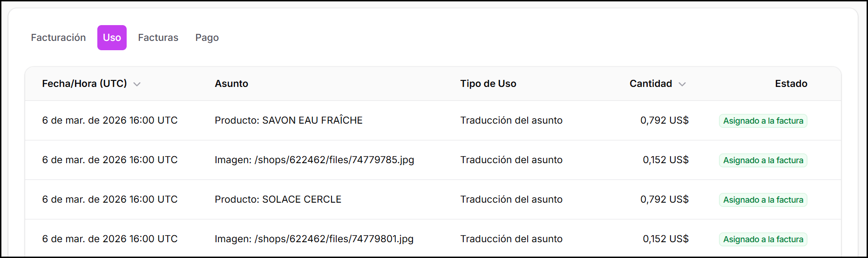Click the Cantidad column header
The height and width of the screenshot is (258, 868).
651,84
